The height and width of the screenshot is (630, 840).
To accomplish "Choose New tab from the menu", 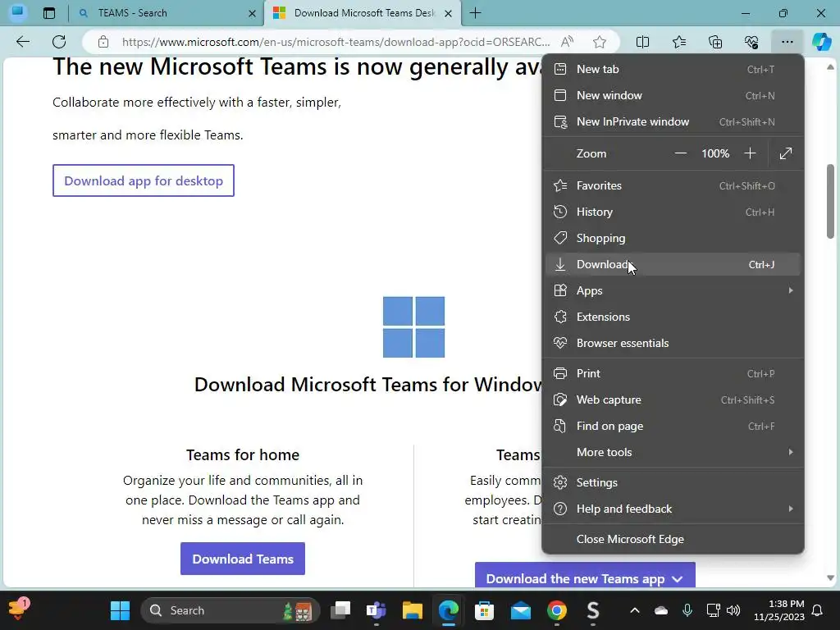I will pyautogui.click(x=673, y=69).
